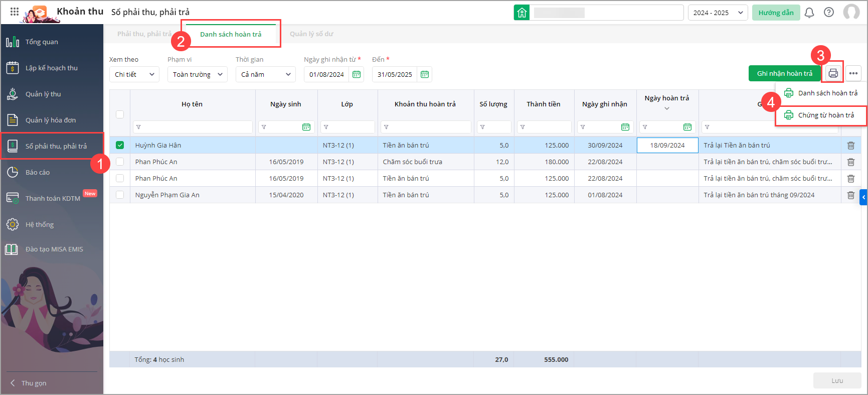Switch to the Quản lý số dư tab

(x=311, y=34)
